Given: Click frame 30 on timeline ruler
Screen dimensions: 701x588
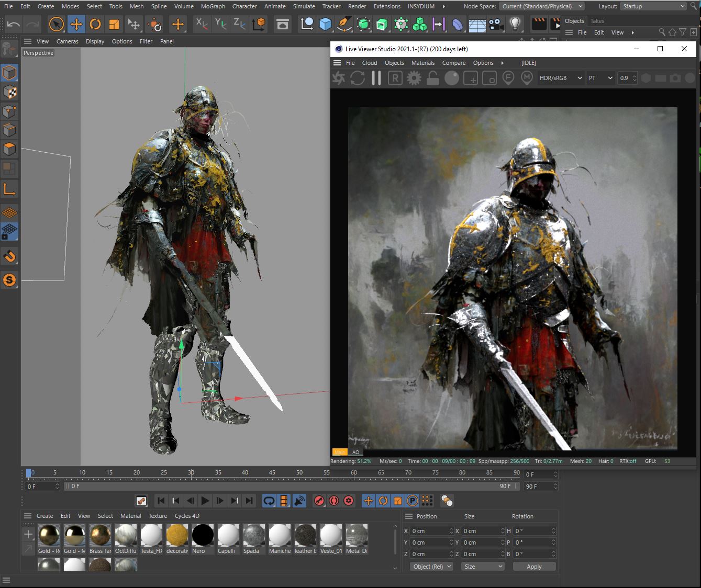Looking at the screenshot, I should [x=191, y=472].
